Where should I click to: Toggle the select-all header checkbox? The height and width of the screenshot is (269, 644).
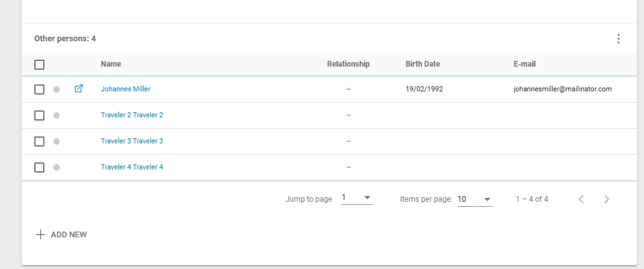point(39,64)
